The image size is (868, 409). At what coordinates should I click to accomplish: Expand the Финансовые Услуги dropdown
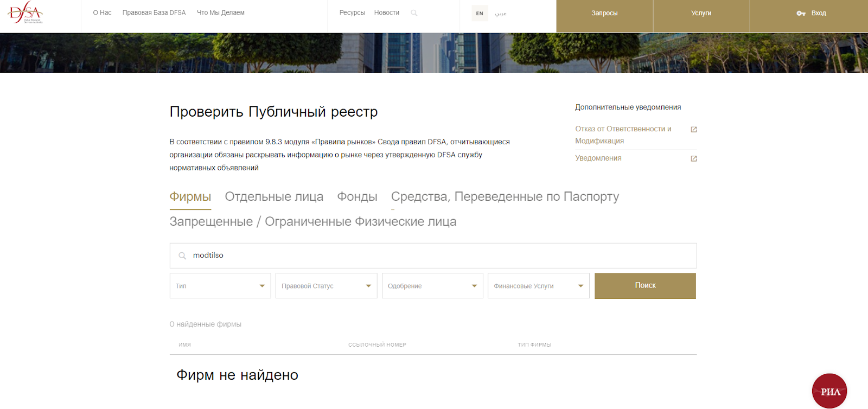point(538,286)
